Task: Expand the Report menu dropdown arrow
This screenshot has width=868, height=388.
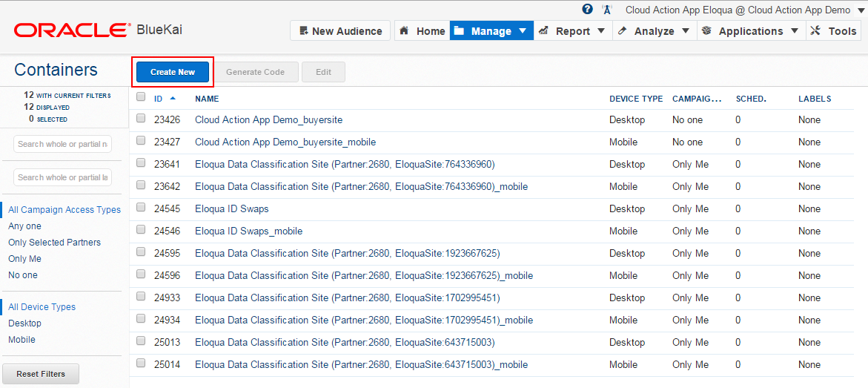Action: tap(601, 31)
